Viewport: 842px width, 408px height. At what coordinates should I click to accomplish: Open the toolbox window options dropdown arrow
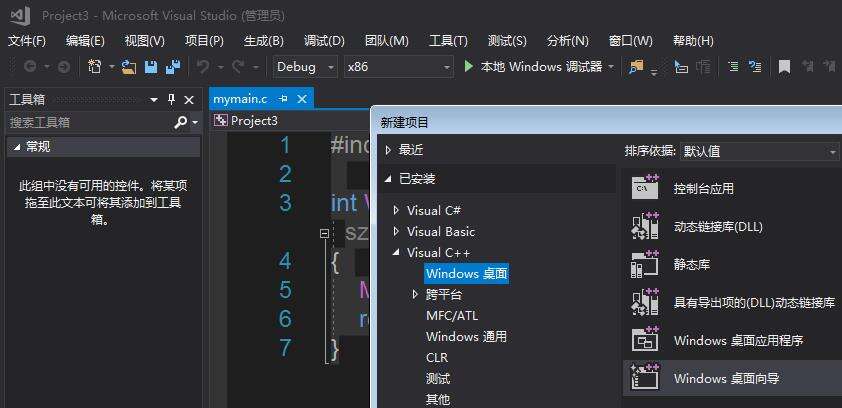154,100
